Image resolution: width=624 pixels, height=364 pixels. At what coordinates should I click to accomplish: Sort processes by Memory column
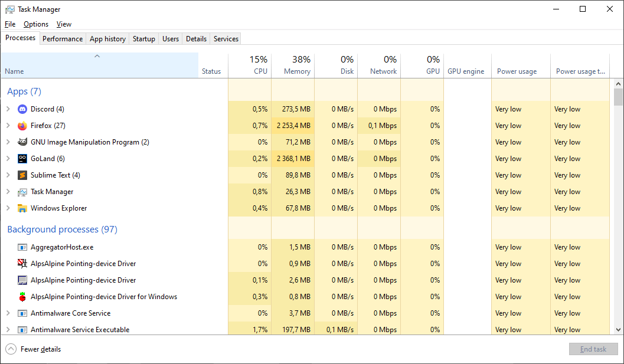293,65
